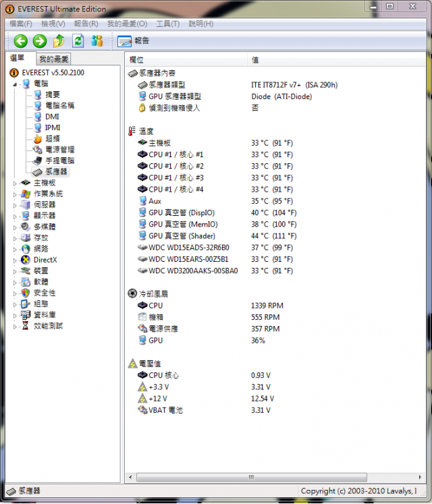Select the IPMI tree item
The height and width of the screenshot is (504, 432).
coord(53,128)
